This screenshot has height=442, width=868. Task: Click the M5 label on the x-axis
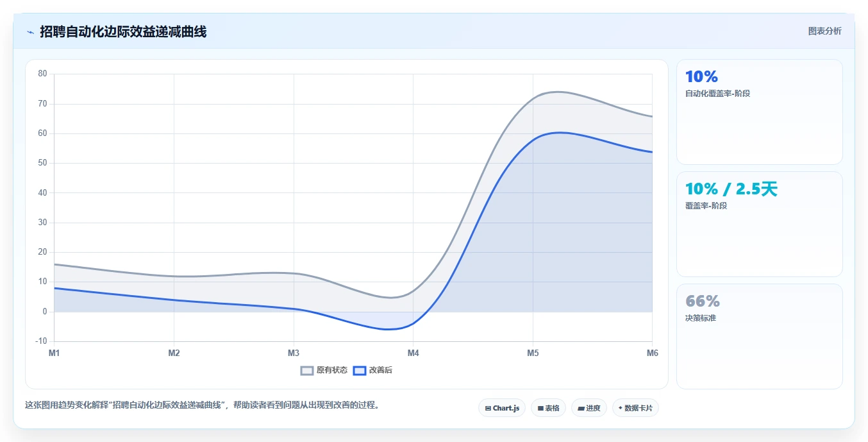[x=533, y=353]
